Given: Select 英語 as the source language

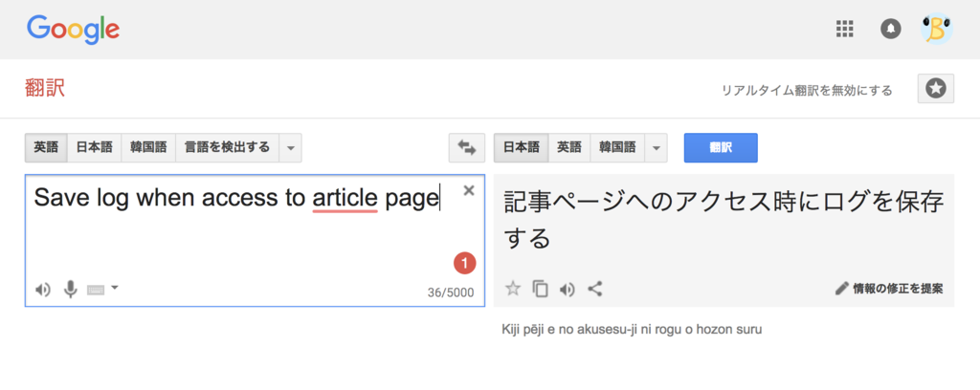Looking at the screenshot, I should [46, 148].
